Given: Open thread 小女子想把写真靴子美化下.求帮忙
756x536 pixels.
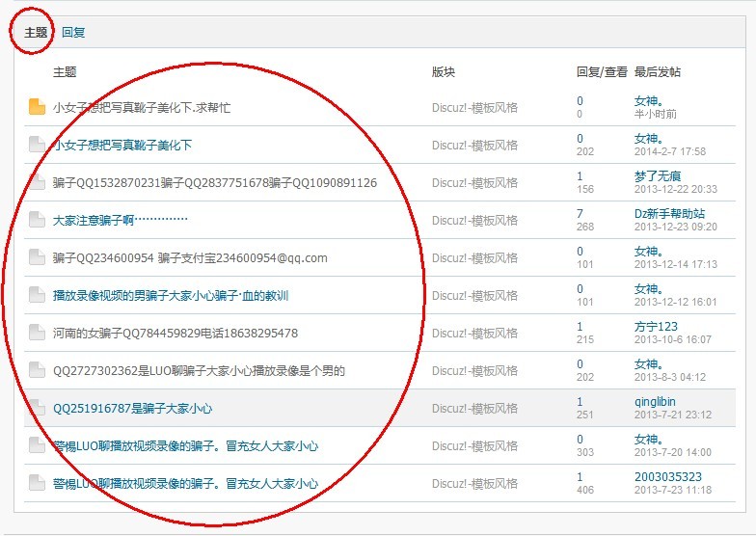Looking at the screenshot, I should click(x=142, y=108).
